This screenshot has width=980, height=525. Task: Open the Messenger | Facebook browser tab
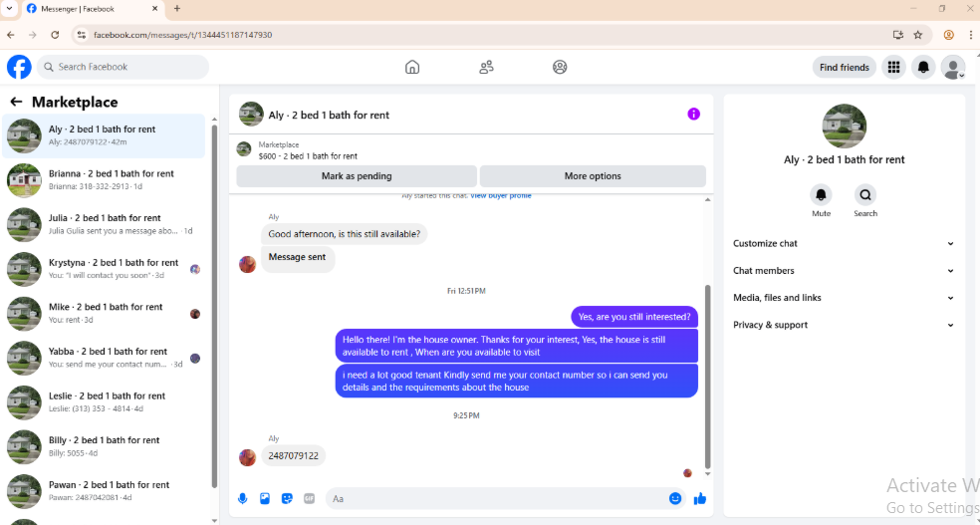[x=92, y=9]
